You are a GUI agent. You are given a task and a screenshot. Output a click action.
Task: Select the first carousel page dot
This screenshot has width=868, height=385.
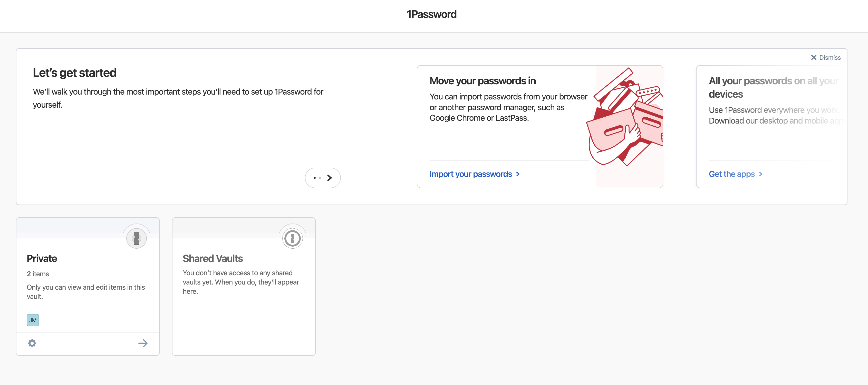tap(314, 178)
